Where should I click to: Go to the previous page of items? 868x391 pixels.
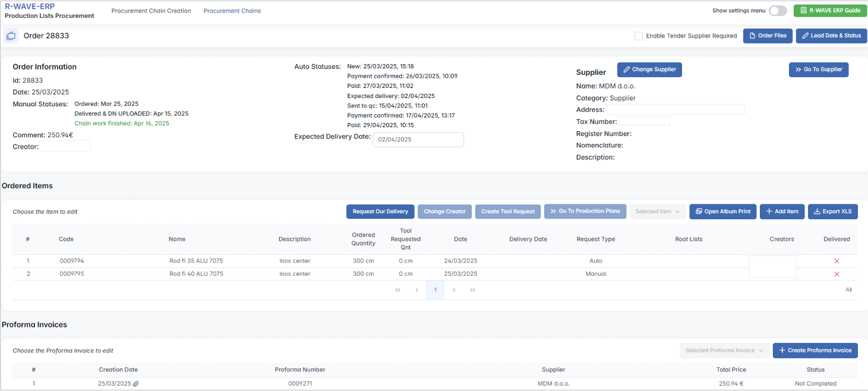pyautogui.click(x=416, y=290)
